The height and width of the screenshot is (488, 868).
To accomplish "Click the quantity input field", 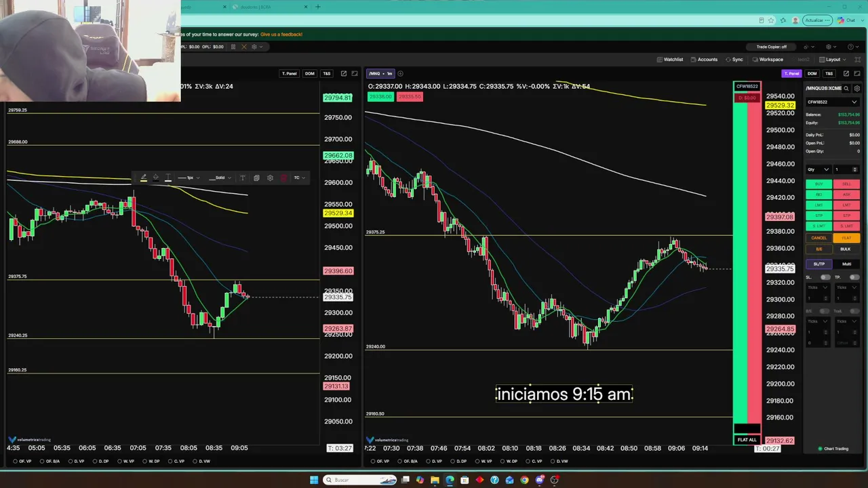I will coord(846,169).
